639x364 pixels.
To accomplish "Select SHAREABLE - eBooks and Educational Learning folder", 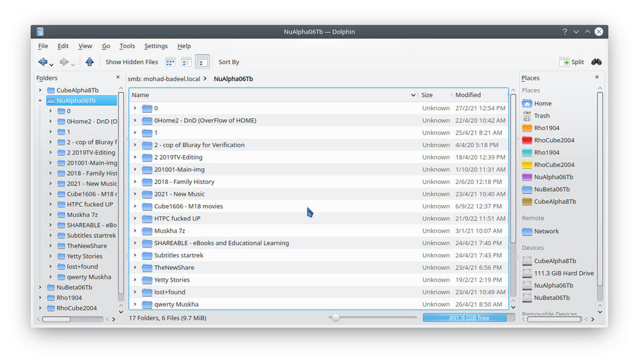I will pyautogui.click(x=222, y=242).
